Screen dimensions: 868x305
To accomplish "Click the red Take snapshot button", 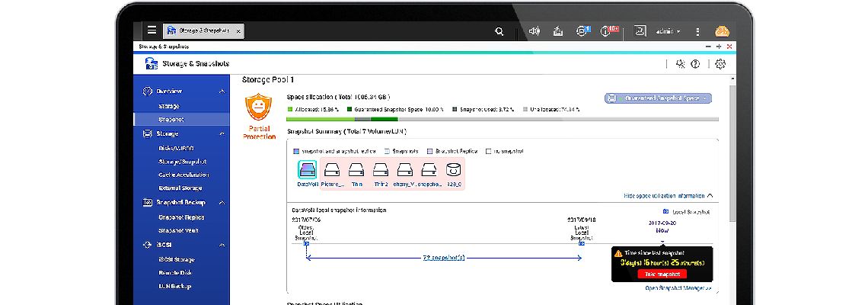I will (x=662, y=274).
